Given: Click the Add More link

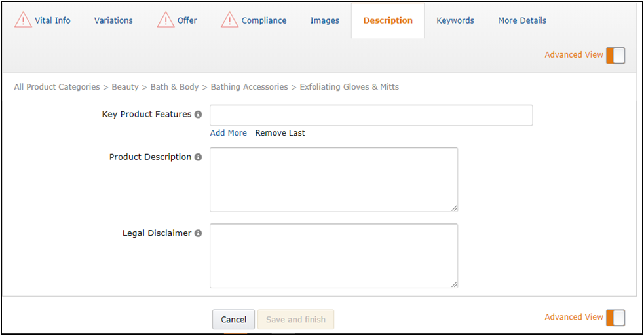Looking at the screenshot, I should tap(228, 133).
